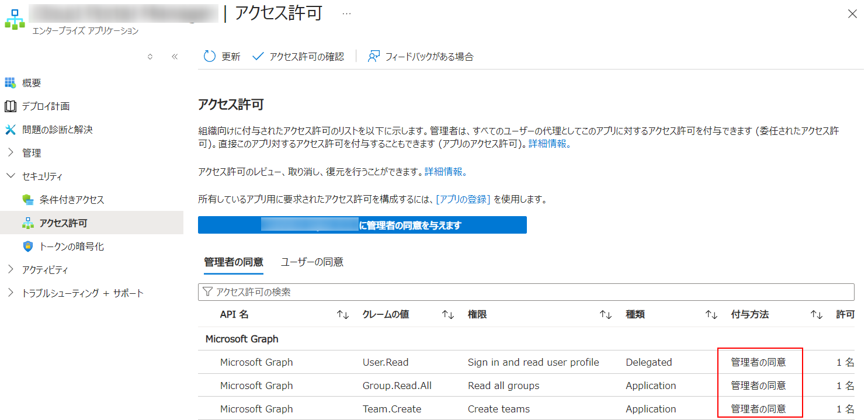Screen dimensions: 868x420
Task: Click the refresh (更新) icon
Action: (209, 57)
